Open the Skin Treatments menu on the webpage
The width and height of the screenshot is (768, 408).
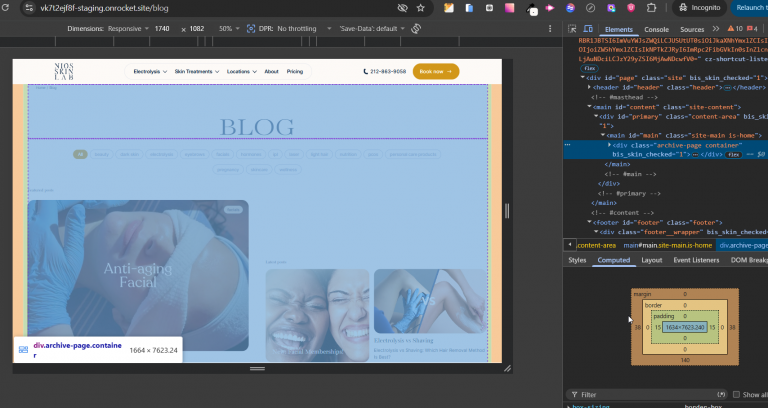click(196, 72)
